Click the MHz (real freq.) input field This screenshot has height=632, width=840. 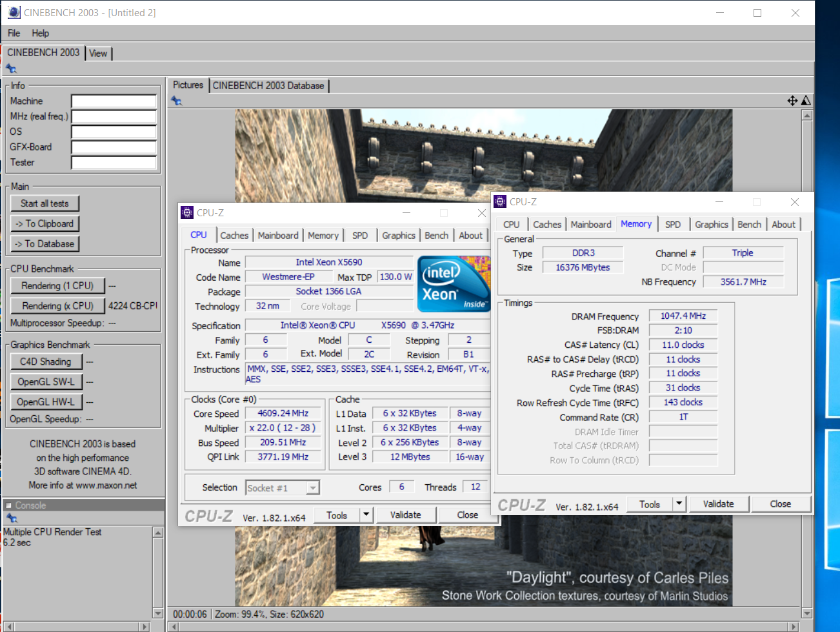[x=114, y=116]
